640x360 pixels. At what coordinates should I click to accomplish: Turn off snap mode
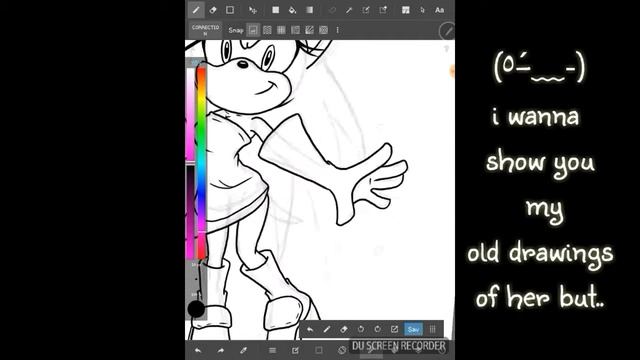click(x=253, y=30)
